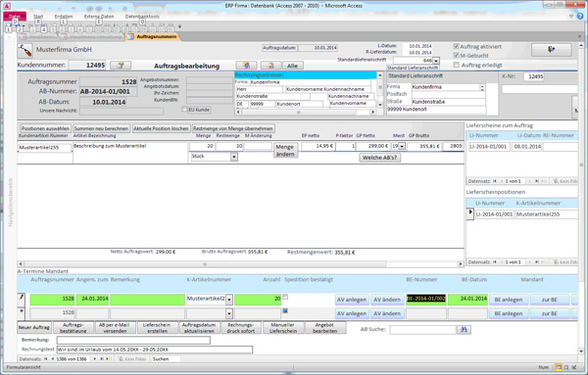
Task: Click Angebot bearbeiten button
Action: pyautogui.click(x=324, y=328)
